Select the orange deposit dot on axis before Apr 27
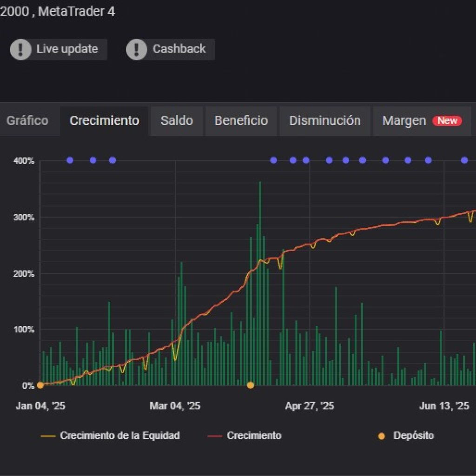This screenshot has width=476, height=476. (x=251, y=385)
